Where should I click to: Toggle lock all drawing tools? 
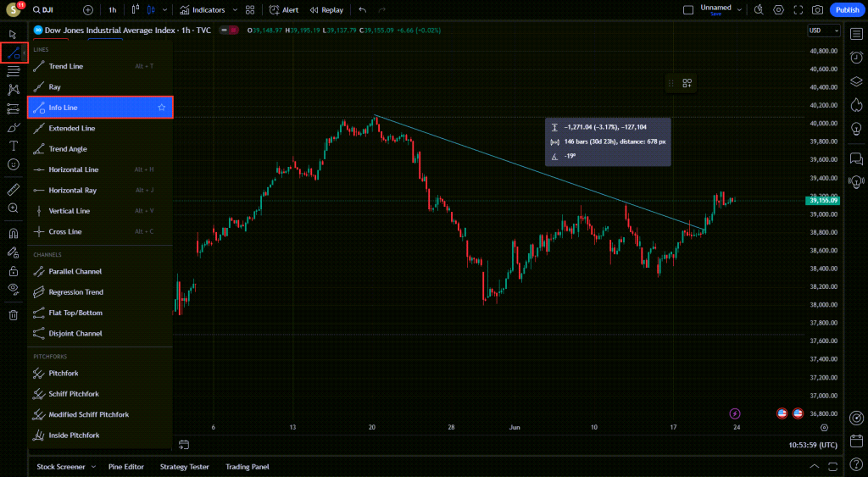point(14,271)
